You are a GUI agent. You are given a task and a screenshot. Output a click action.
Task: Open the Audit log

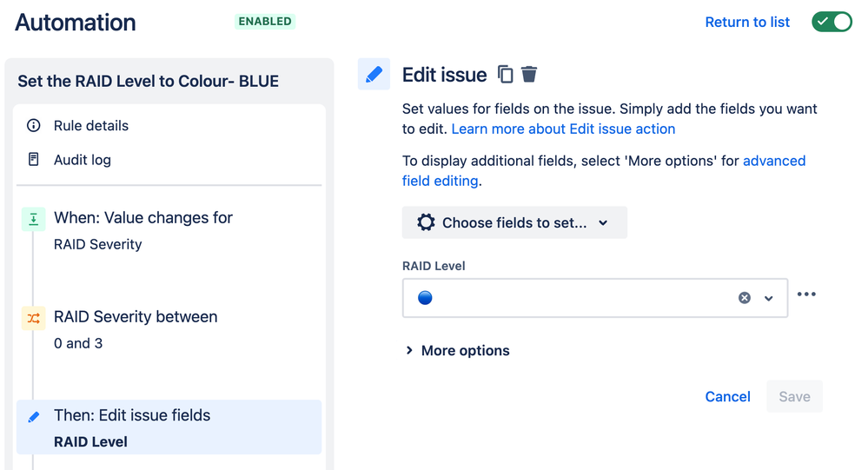(83, 160)
